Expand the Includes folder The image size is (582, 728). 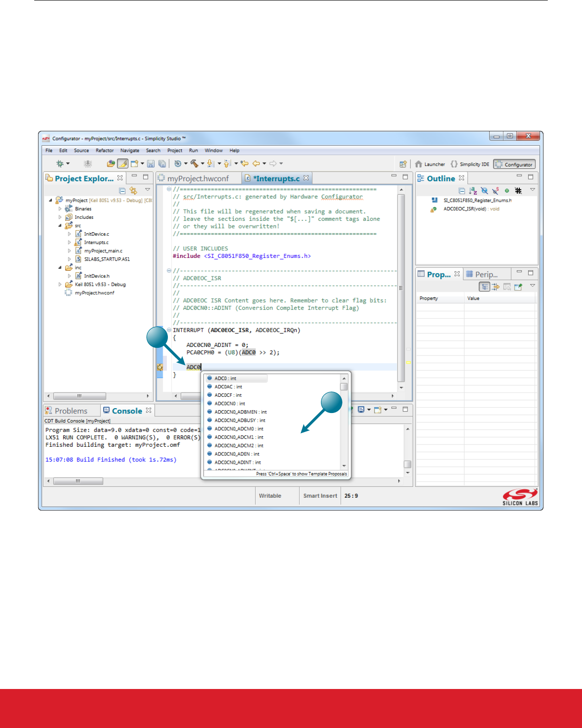60,217
